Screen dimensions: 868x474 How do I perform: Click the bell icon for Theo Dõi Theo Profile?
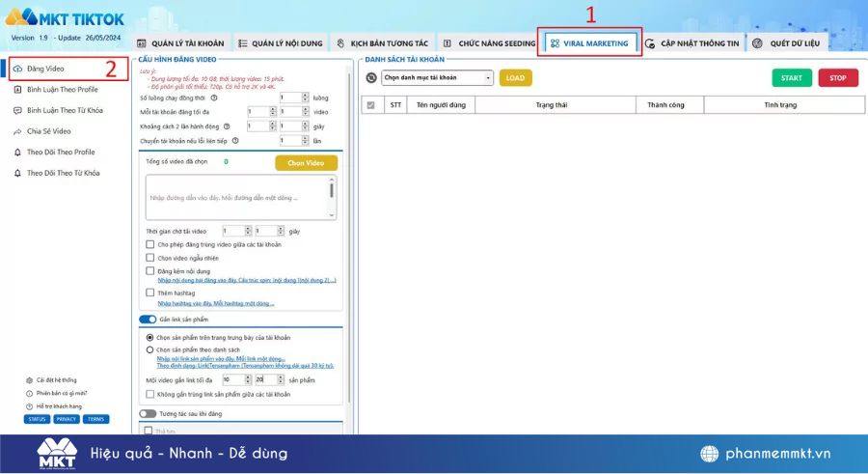(x=17, y=152)
